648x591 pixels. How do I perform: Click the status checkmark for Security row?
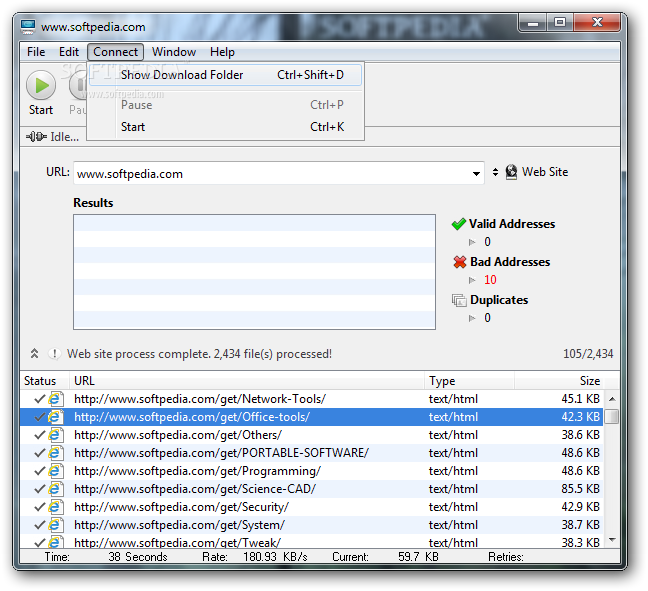click(40, 507)
